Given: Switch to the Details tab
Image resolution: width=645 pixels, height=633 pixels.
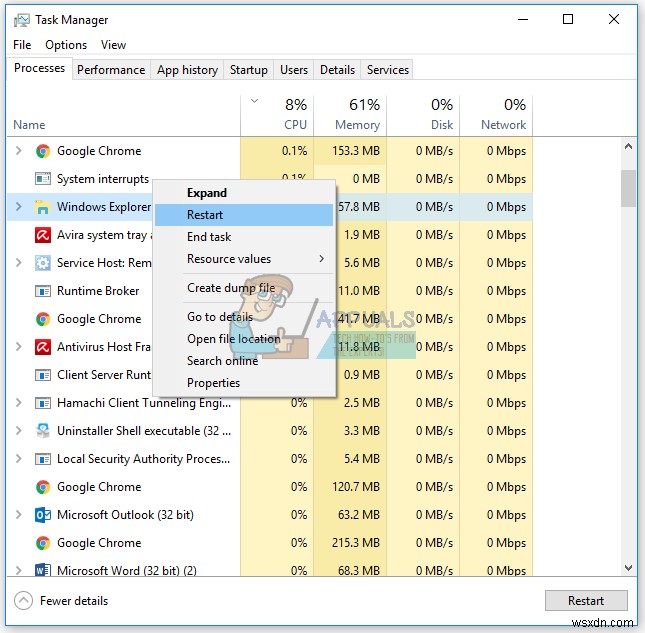Looking at the screenshot, I should 337,70.
